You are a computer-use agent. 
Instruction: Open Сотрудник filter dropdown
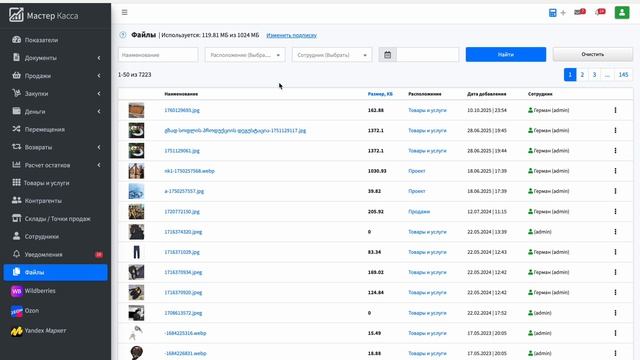pyautogui.click(x=332, y=55)
